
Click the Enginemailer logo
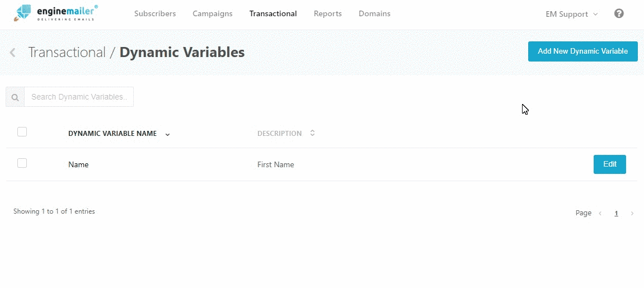click(55, 13)
